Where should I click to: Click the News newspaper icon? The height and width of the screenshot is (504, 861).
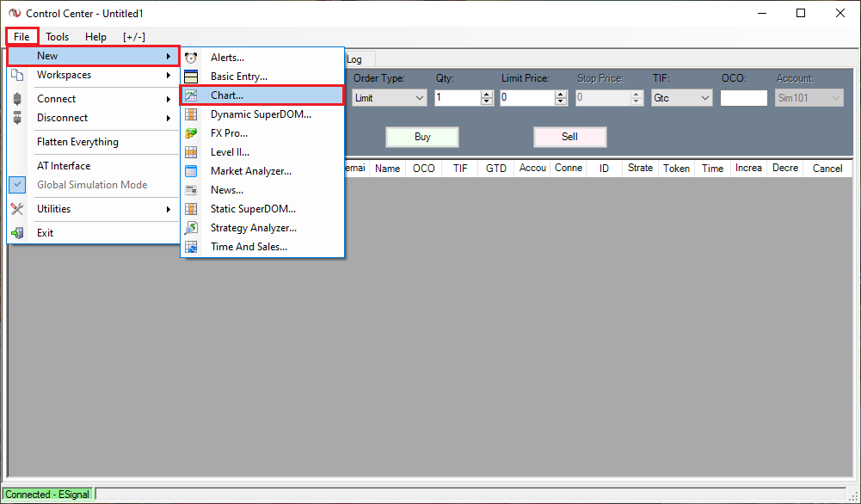(x=191, y=190)
